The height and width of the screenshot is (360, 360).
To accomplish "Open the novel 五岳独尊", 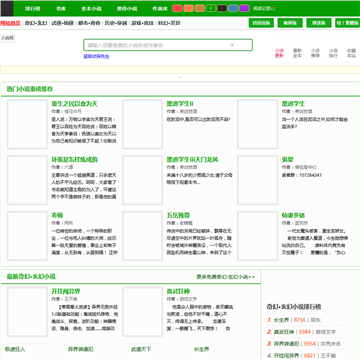I will pyautogui.click(x=178, y=215).
